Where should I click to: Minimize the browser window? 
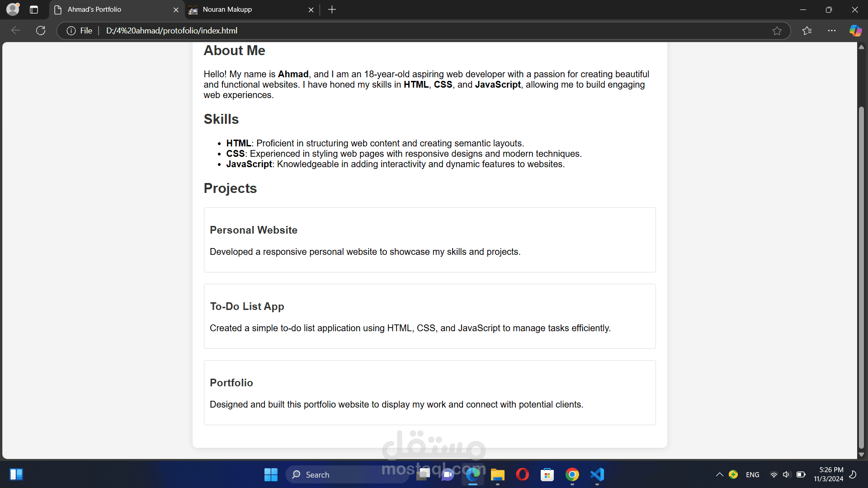click(x=803, y=9)
